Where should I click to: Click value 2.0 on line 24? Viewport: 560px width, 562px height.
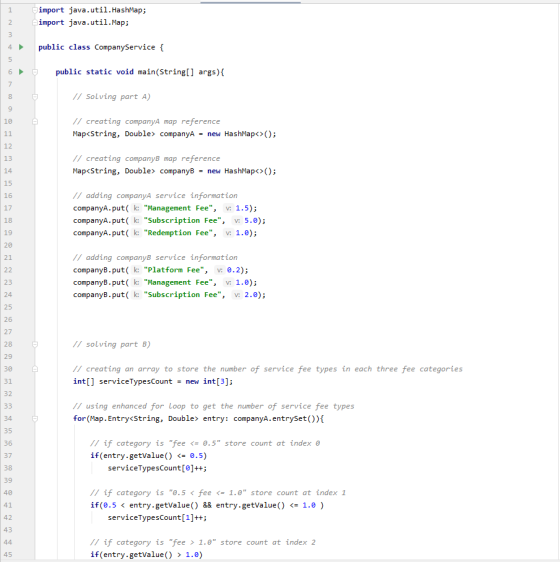coord(251,295)
